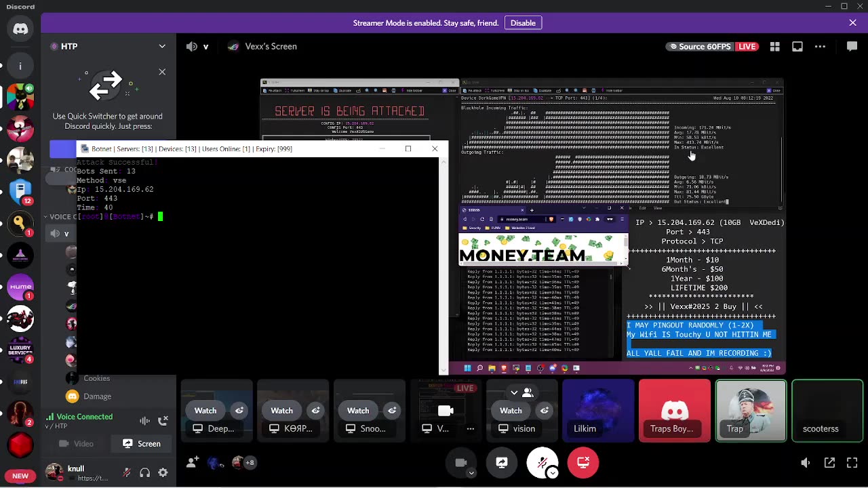Open the share-screen settings round button
Viewport: 868px width, 488px height.
pos(502,462)
